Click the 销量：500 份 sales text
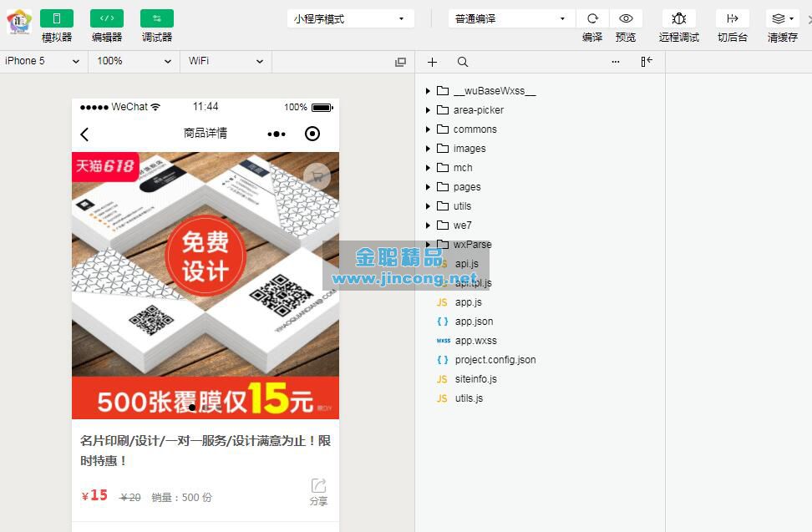Viewport: 812px width, 532px height. (182, 497)
